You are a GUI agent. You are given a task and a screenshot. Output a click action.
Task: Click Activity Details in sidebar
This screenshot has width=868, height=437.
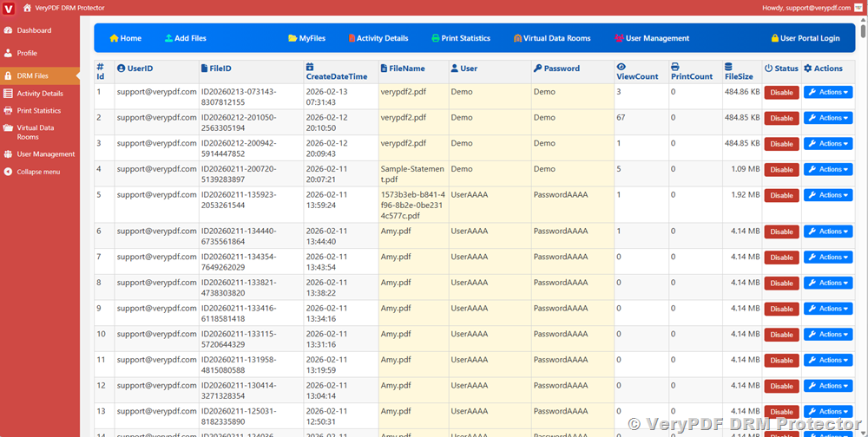pos(40,94)
